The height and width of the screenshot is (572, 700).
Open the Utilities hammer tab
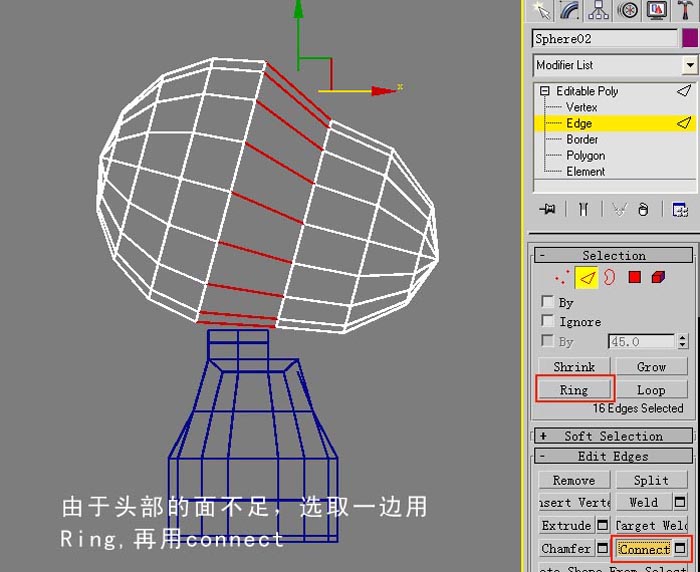point(685,10)
